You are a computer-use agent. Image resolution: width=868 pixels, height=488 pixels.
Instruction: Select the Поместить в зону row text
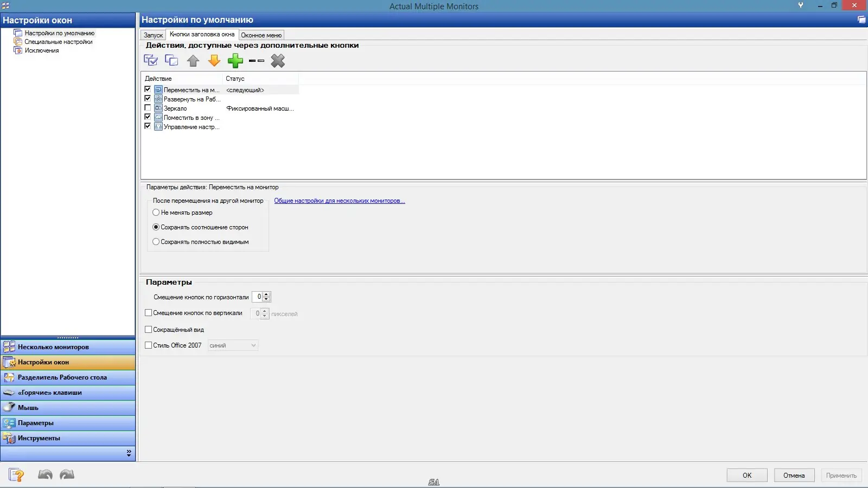pos(192,118)
